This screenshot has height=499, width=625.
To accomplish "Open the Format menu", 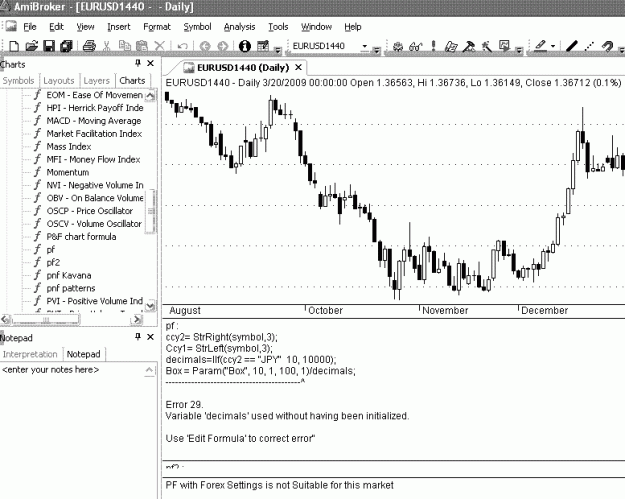I will (x=157, y=27).
